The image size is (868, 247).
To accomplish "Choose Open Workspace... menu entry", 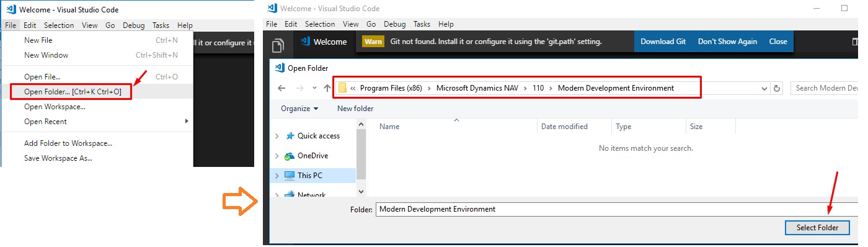I will pos(97,106).
